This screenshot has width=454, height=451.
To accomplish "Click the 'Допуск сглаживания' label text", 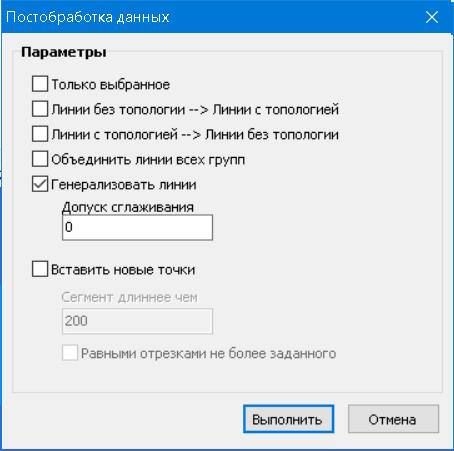I will [128, 207].
